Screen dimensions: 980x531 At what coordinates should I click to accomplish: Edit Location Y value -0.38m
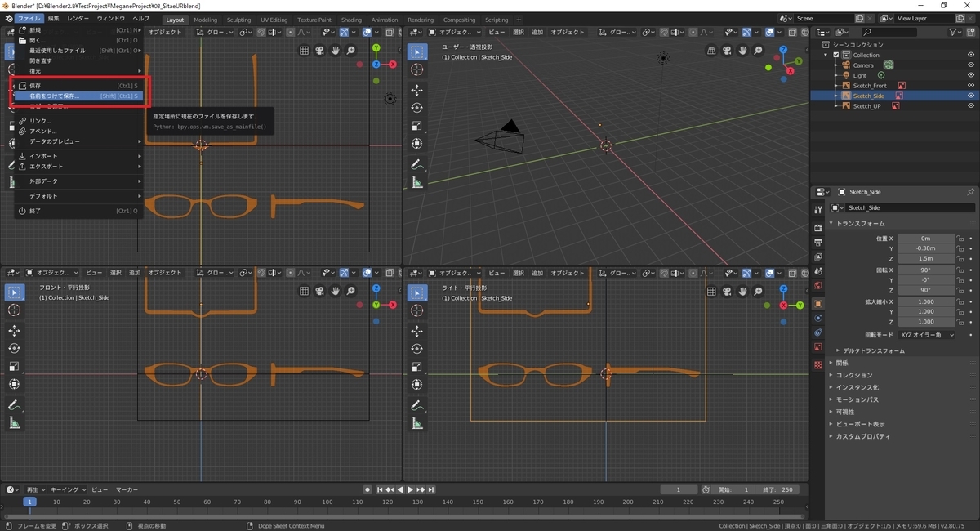(925, 248)
